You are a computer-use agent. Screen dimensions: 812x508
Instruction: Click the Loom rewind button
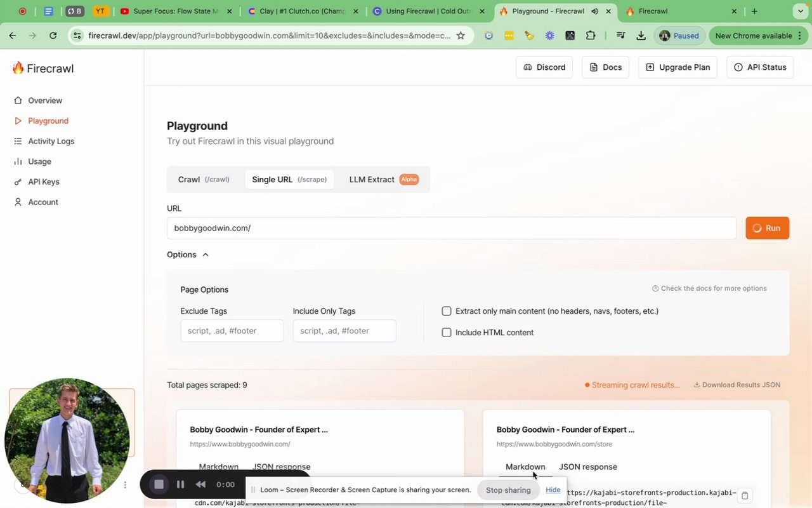pos(200,485)
